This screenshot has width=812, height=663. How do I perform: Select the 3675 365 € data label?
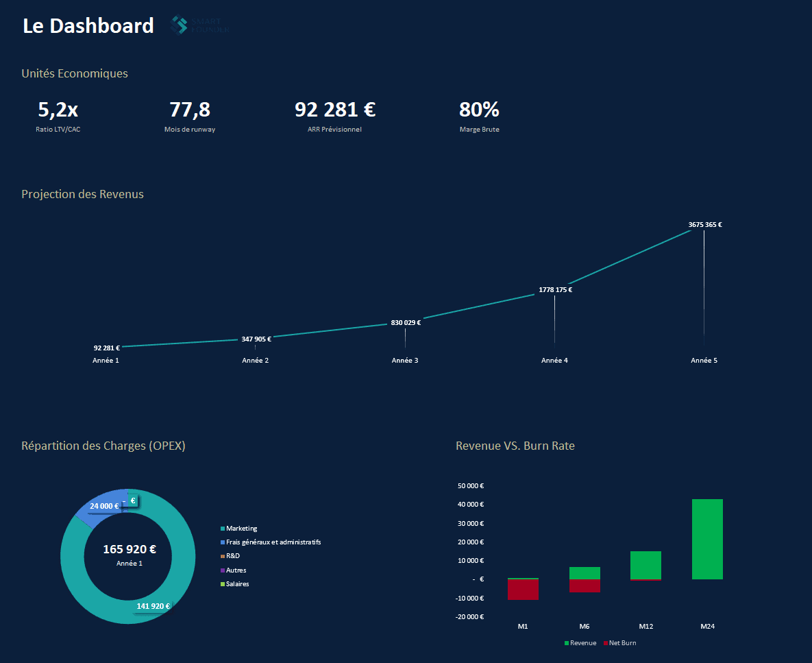pyautogui.click(x=705, y=225)
